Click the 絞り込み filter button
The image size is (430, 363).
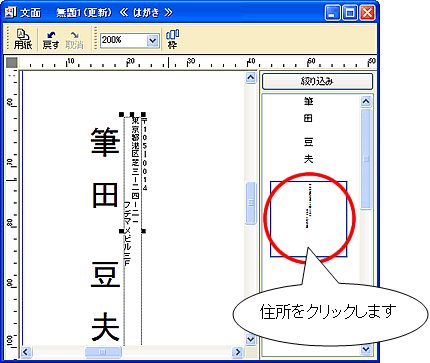(317, 81)
